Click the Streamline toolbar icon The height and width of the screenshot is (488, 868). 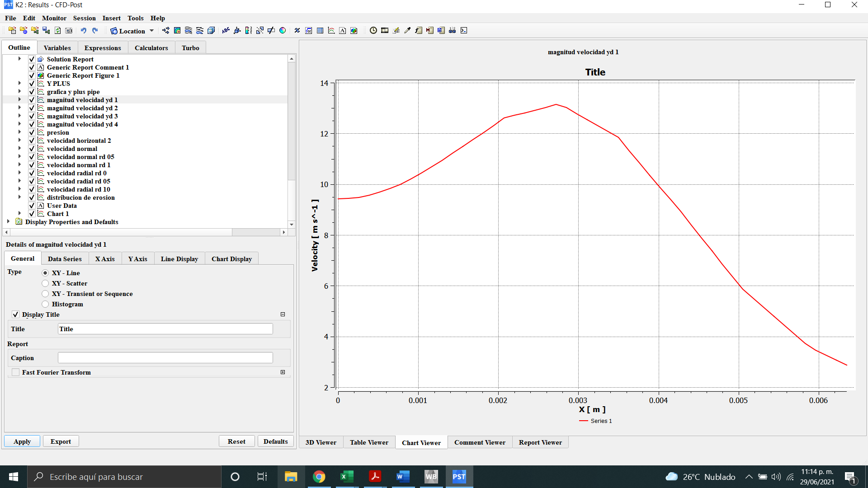coord(189,31)
